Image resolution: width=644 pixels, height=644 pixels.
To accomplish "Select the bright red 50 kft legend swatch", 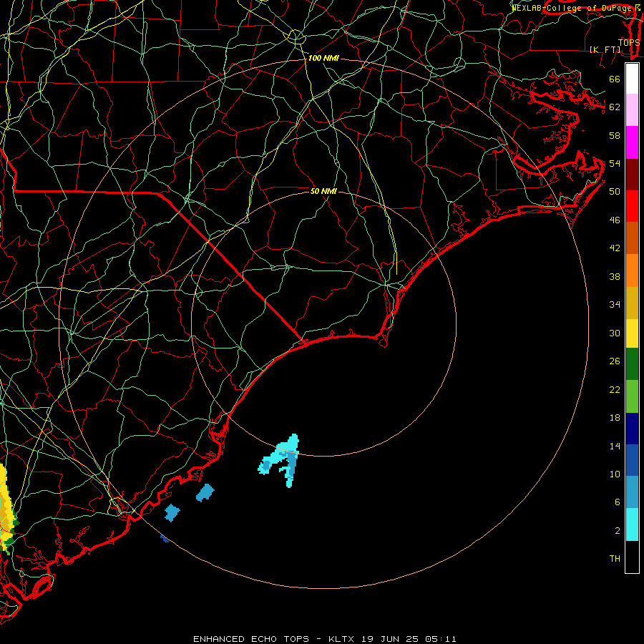I will tap(632, 206).
